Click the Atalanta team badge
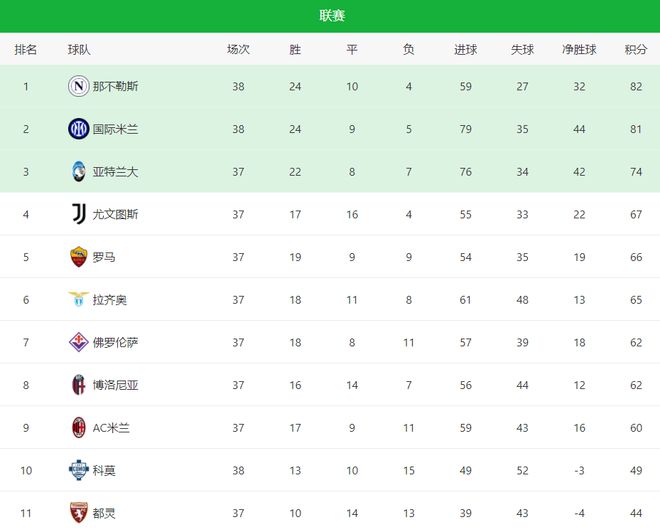This screenshot has height=532, width=660. click(78, 172)
